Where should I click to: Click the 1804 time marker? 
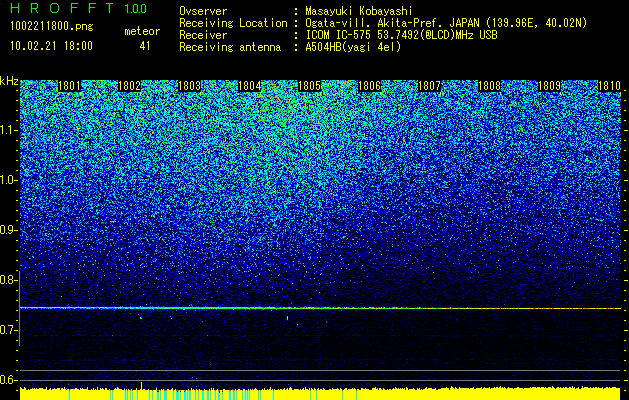[x=250, y=86]
